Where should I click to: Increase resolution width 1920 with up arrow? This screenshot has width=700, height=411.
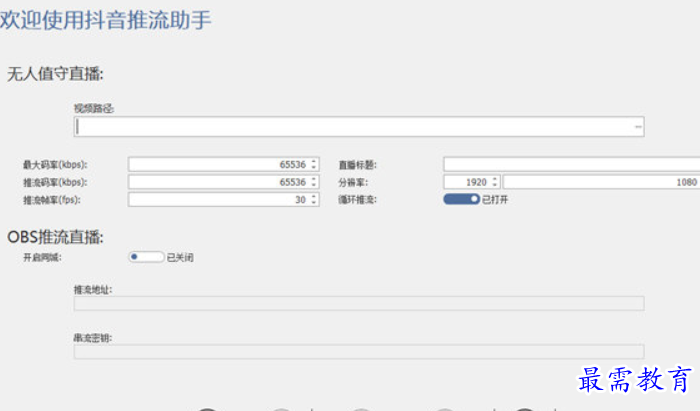pyautogui.click(x=495, y=179)
